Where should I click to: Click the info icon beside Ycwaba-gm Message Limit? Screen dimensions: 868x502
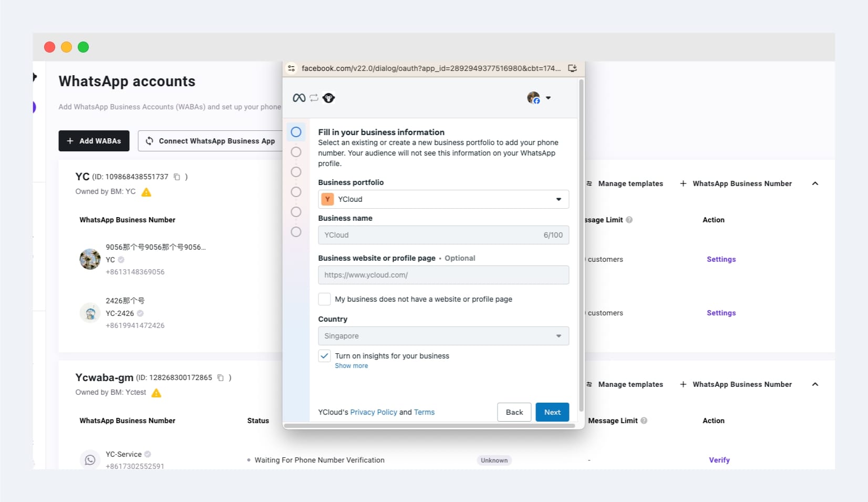click(x=644, y=421)
